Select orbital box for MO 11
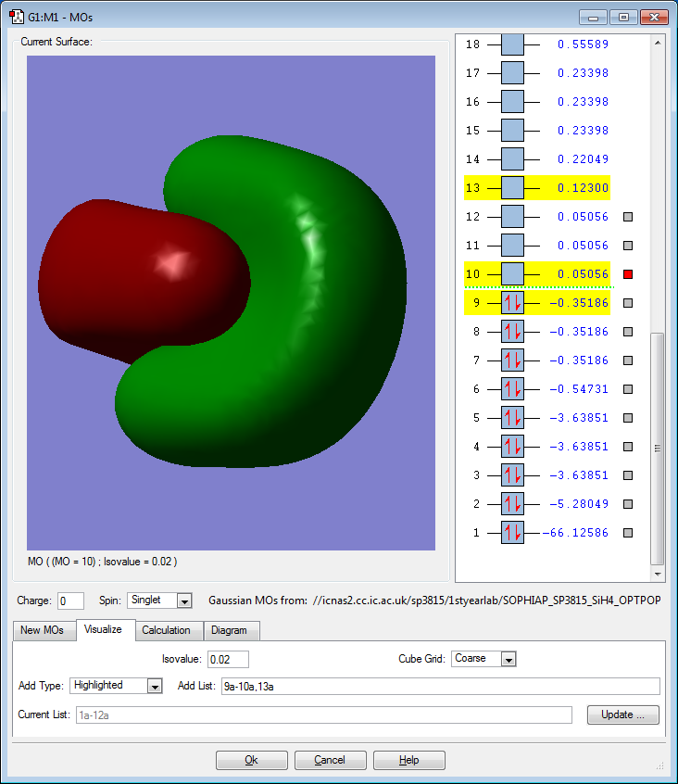Image resolution: width=678 pixels, height=784 pixels. coord(512,246)
